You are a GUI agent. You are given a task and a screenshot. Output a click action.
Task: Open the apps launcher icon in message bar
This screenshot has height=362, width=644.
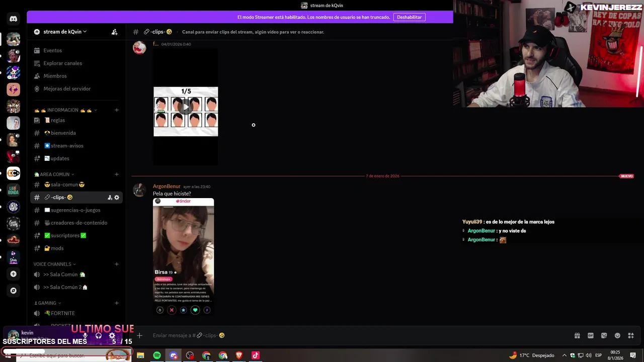(x=631, y=335)
